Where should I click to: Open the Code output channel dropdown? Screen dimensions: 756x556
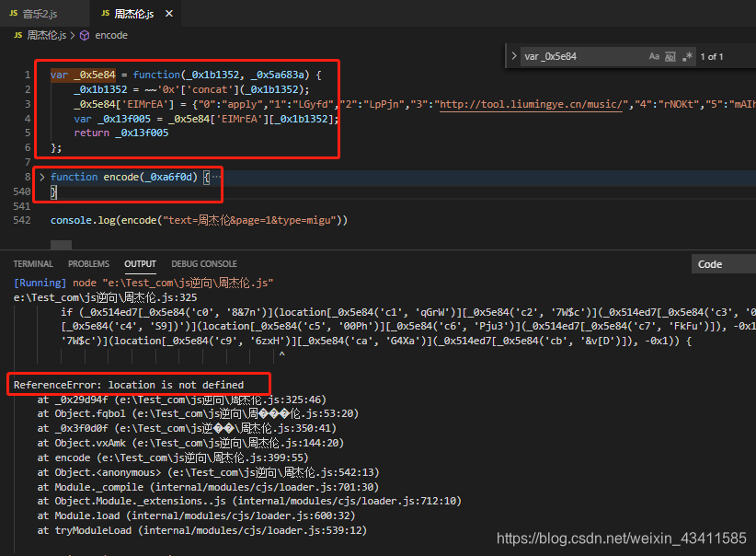point(723,264)
